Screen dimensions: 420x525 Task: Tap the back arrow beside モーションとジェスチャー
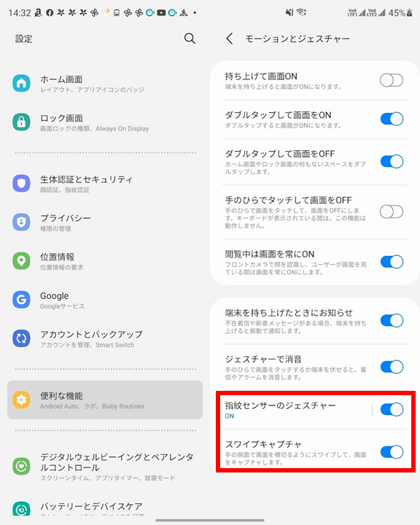click(x=230, y=39)
